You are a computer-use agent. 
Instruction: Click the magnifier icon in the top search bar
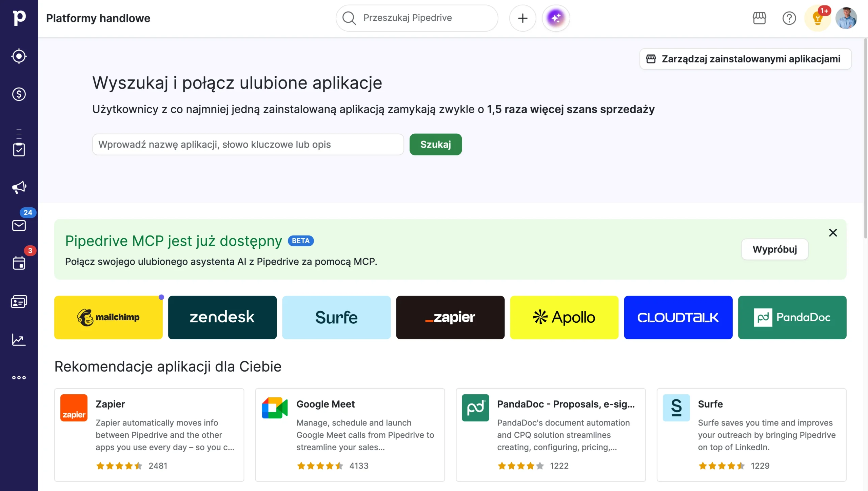click(x=349, y=18)
